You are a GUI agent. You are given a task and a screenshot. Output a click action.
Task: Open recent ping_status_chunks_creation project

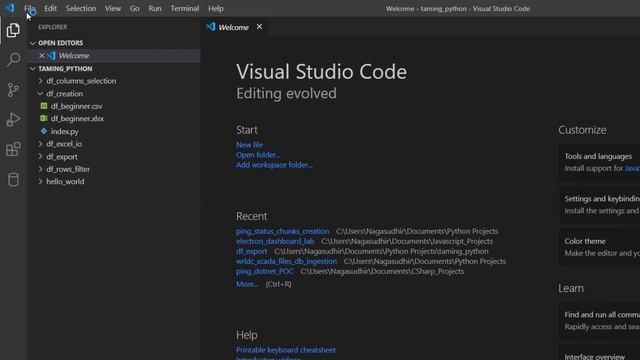282,231
